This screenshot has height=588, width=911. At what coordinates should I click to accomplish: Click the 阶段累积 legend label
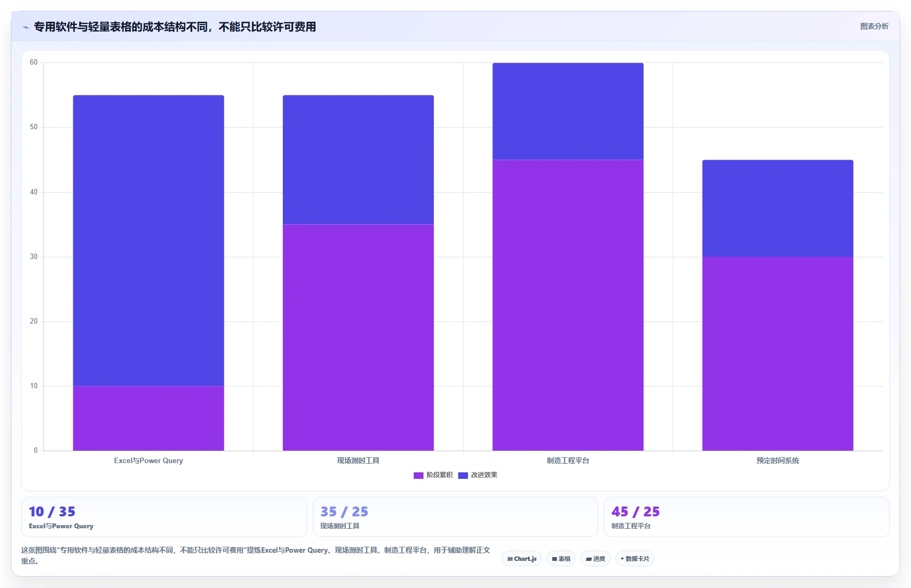point(439,475)
